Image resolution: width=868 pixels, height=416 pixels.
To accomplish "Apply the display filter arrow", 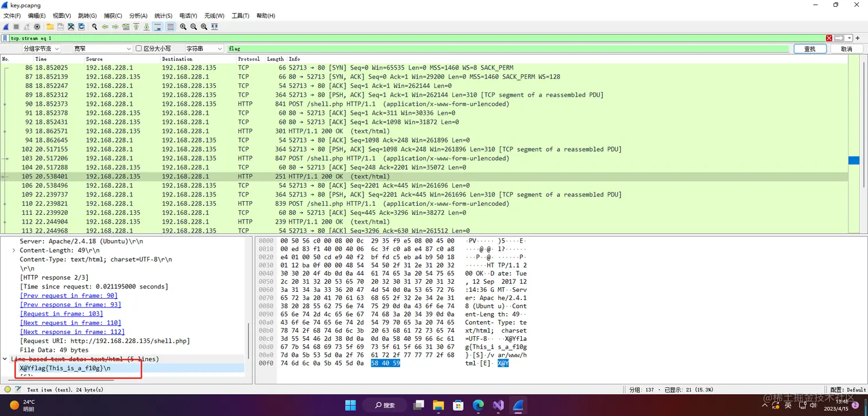I will (839, 38).
